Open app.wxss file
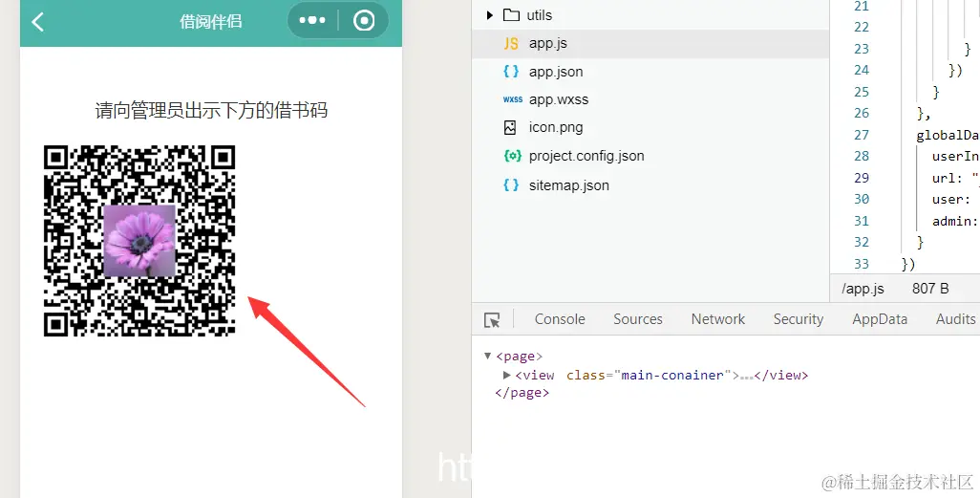Viewport: 980px width, 498px height. [x=559, y=99]
